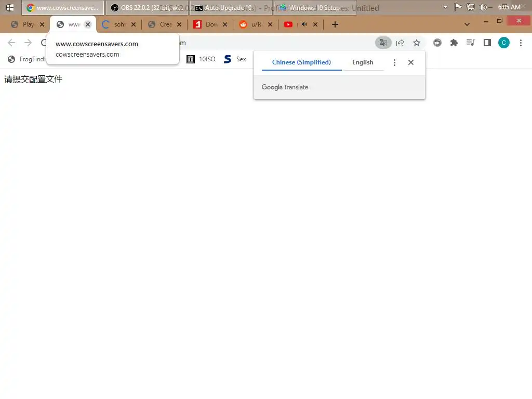Click the share page icon
The image size is (532, 399).
pos(400,43)
